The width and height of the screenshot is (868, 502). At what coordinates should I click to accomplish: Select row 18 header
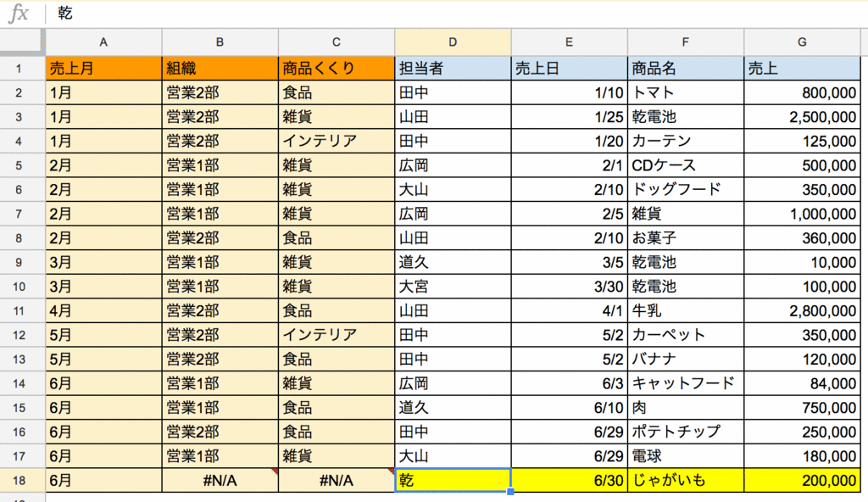coord(23,480)
